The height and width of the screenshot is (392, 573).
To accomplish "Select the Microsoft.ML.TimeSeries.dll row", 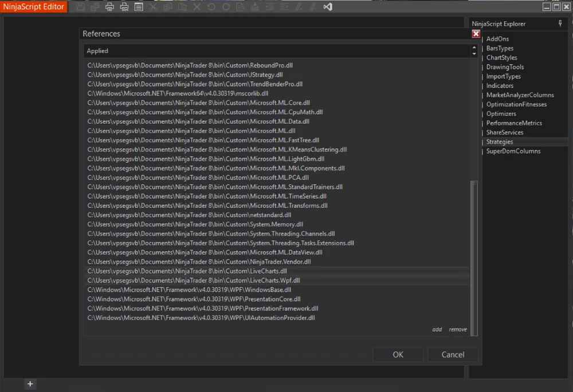I will pyautogui.click(x=276, y=196).
